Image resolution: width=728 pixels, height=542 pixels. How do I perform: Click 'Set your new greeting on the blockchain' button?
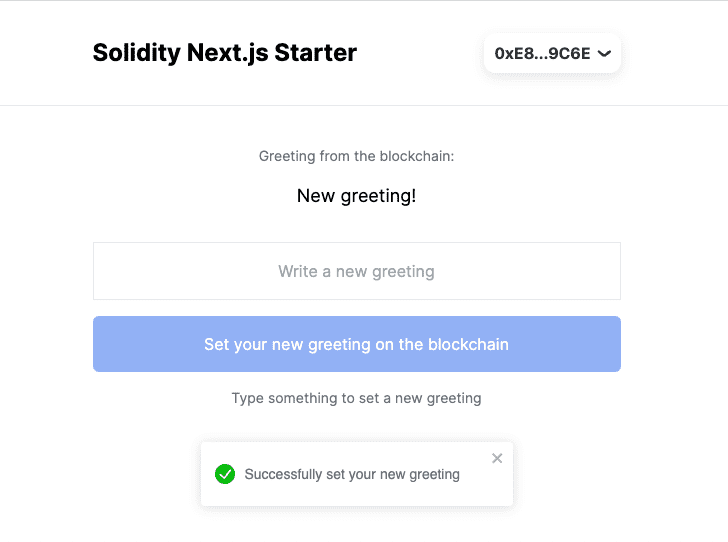click(357, 344)
